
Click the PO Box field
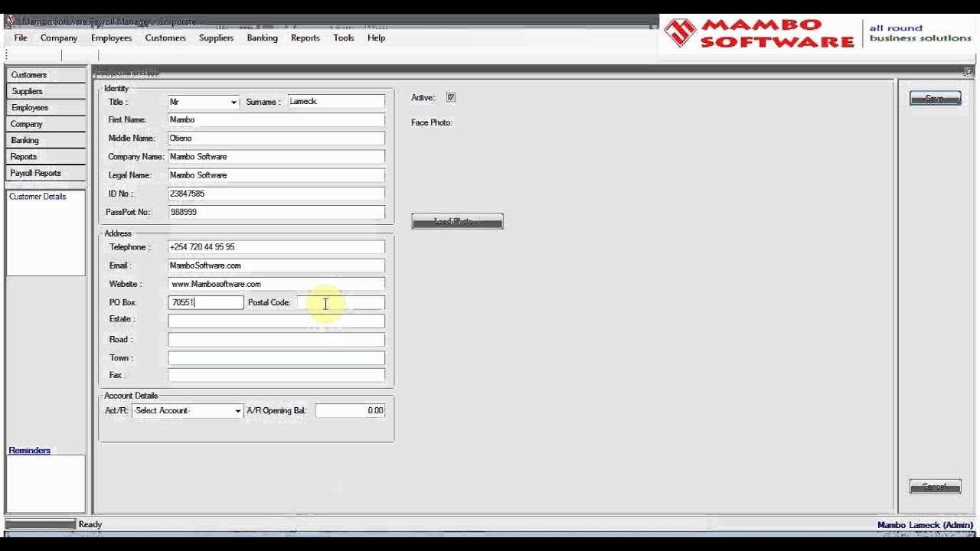pyautogui.click(x=206, y=302)
